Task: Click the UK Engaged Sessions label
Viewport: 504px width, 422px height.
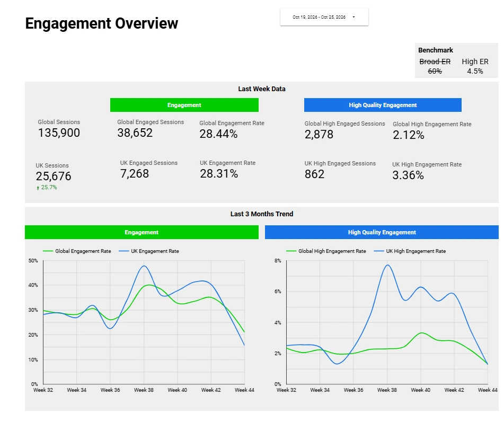Action: (149, 163)
